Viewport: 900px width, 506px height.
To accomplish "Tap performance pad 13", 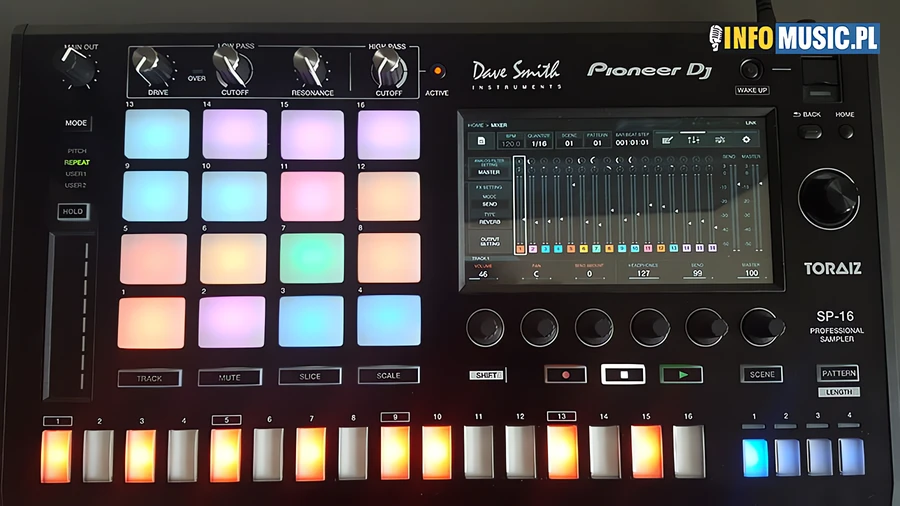I will coord(157,134).
